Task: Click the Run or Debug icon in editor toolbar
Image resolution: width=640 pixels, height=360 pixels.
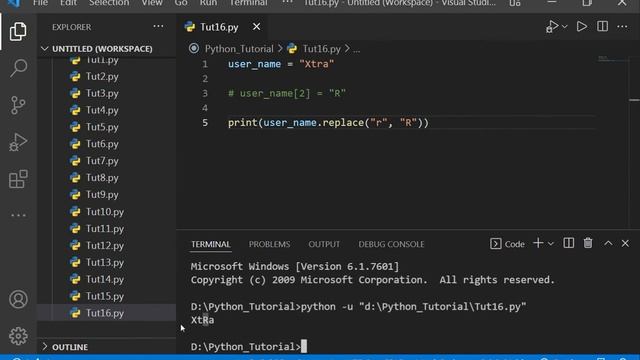Action: [x=552, y=27]
